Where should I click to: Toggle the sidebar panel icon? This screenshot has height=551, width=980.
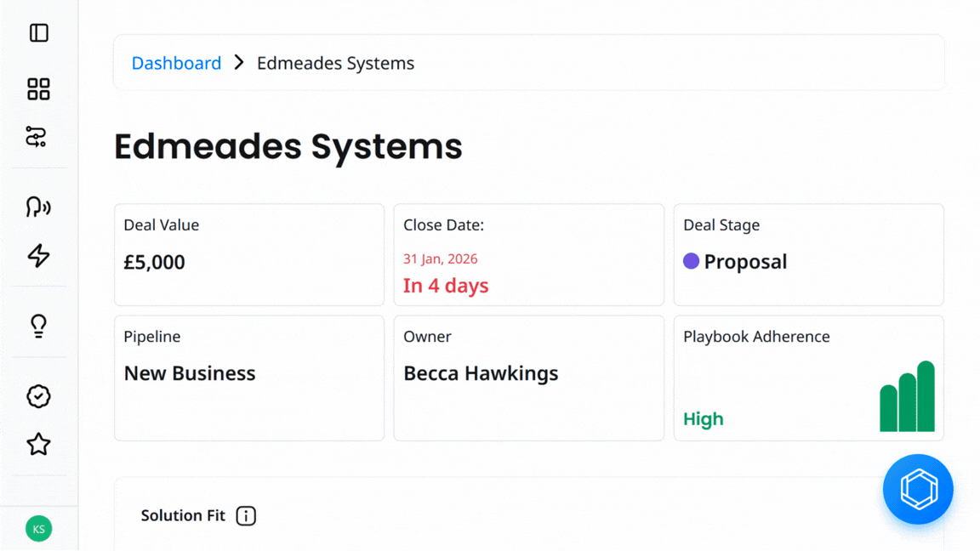(38, 33)
